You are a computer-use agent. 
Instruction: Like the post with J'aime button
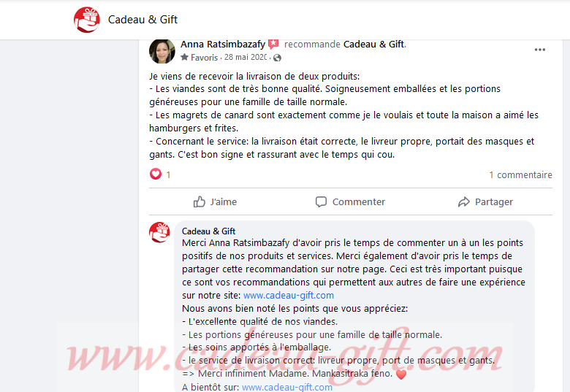click(215, 201)
